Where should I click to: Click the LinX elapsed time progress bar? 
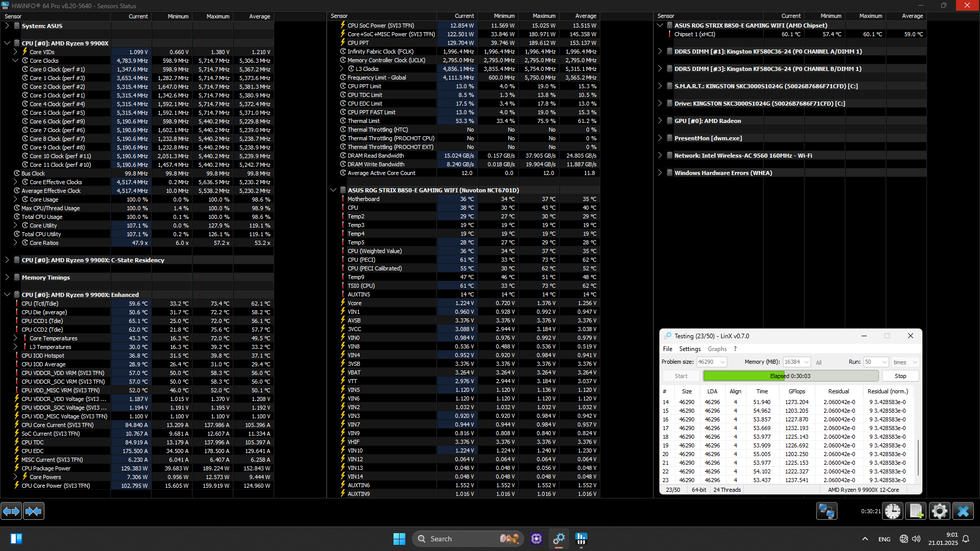click(790, 376)
